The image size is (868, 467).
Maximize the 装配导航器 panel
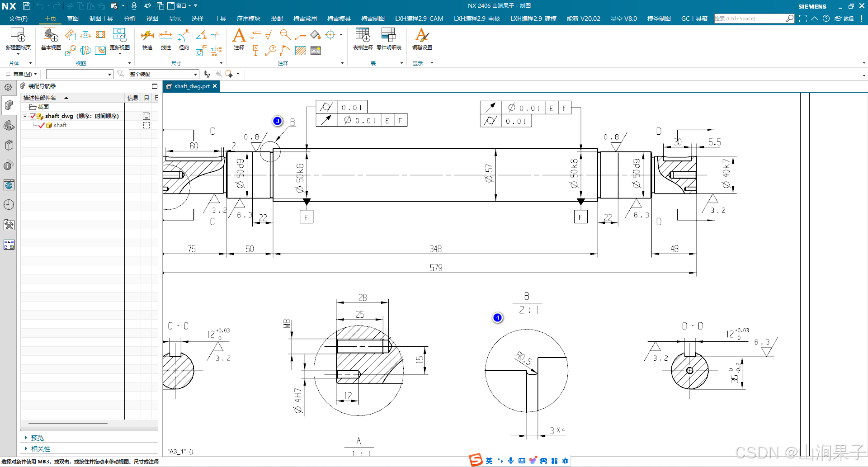pos(155,86)
